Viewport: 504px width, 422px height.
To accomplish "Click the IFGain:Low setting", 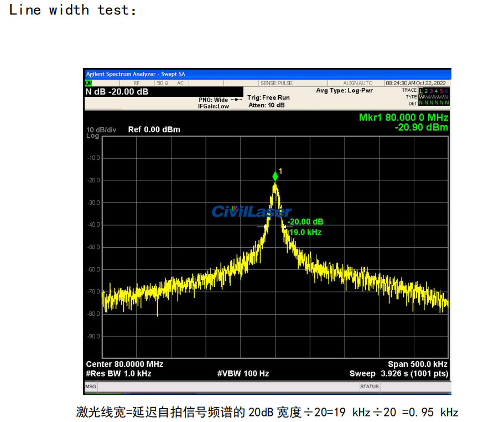I will coord(214,106).
